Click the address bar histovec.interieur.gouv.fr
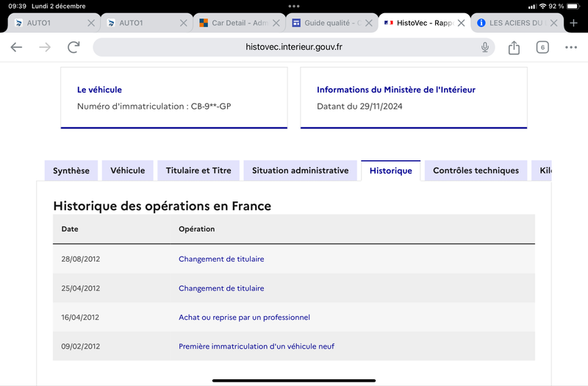The height and width of the screenshot is (386, 588). 293,47
